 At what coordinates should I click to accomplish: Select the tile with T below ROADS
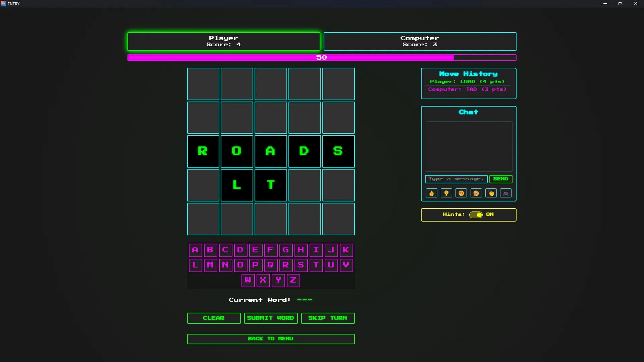(271, 185)
